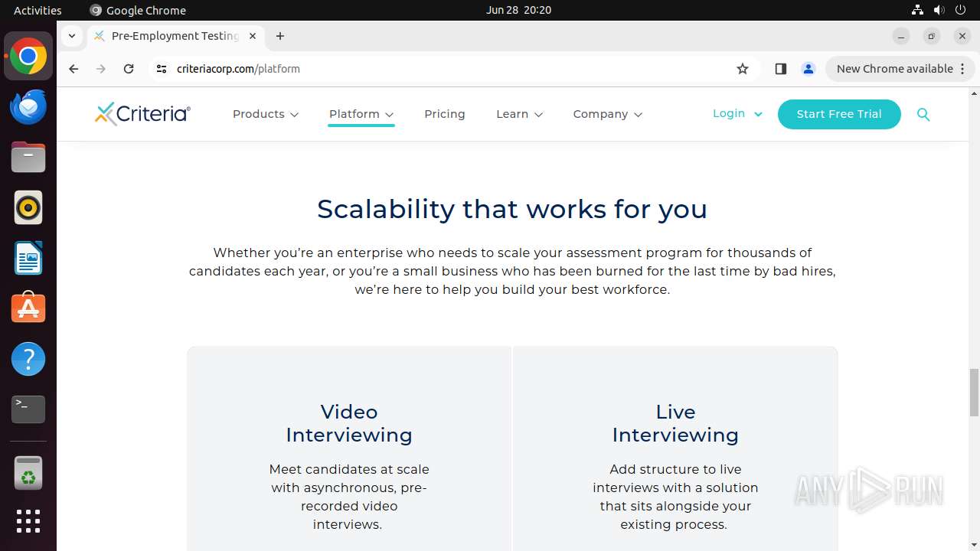This screenshot has height=551, width=980.
Task: Open the Google Chrome app menu in the top bar
Action: (138, 10)
